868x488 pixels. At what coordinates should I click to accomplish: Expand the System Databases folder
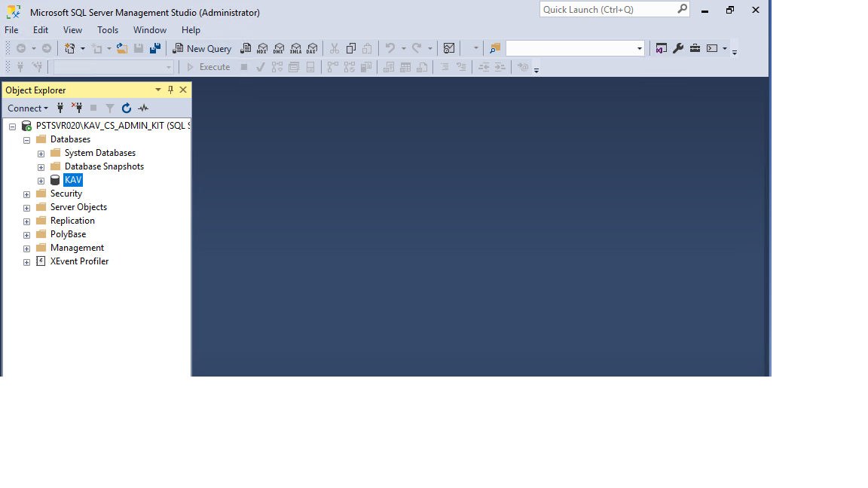41,154
